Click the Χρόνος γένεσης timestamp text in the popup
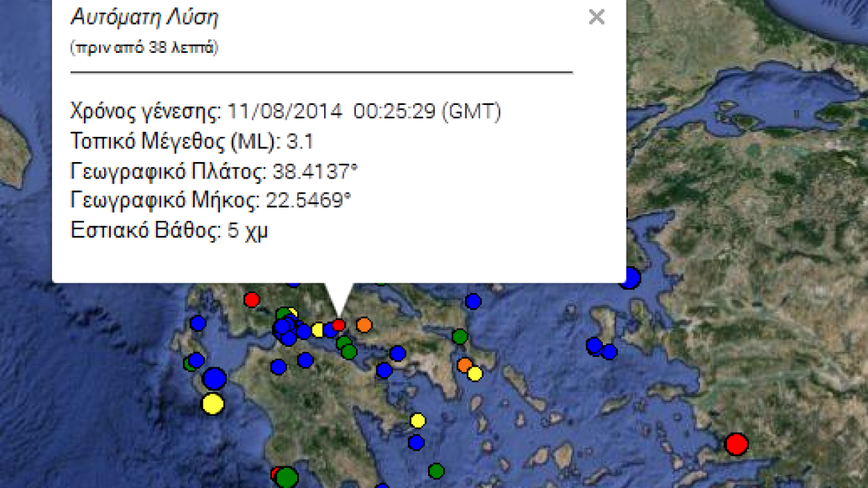 click(x=285, y=112)
